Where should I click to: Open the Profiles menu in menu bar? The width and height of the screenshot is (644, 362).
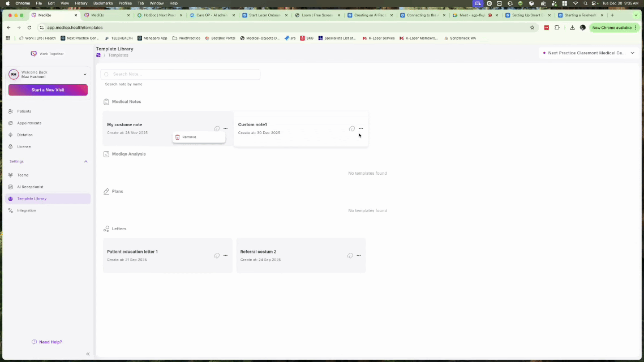click(x=125, y=3)
